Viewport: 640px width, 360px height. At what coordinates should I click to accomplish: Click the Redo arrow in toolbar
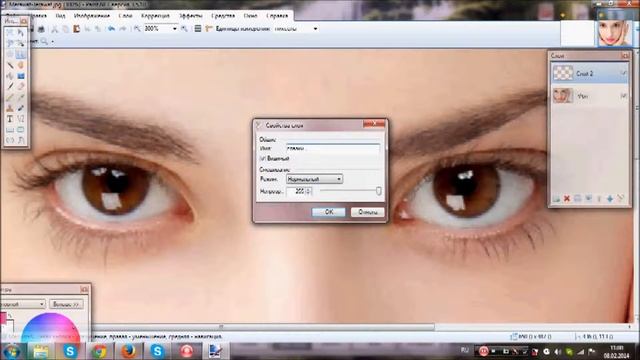click(122, 29)
